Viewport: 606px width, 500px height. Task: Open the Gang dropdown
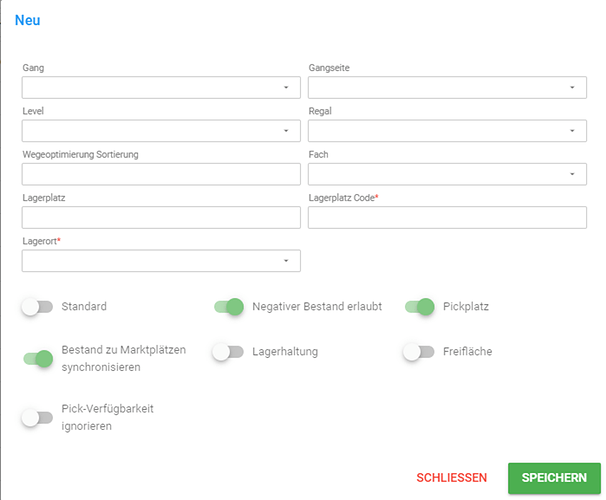(161, 87)
